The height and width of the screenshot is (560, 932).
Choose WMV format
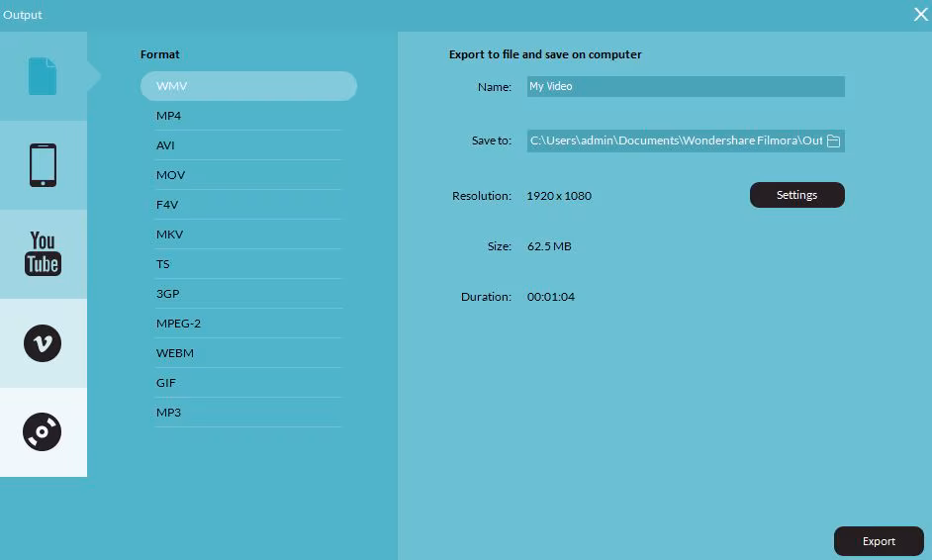tap(248, 86)
